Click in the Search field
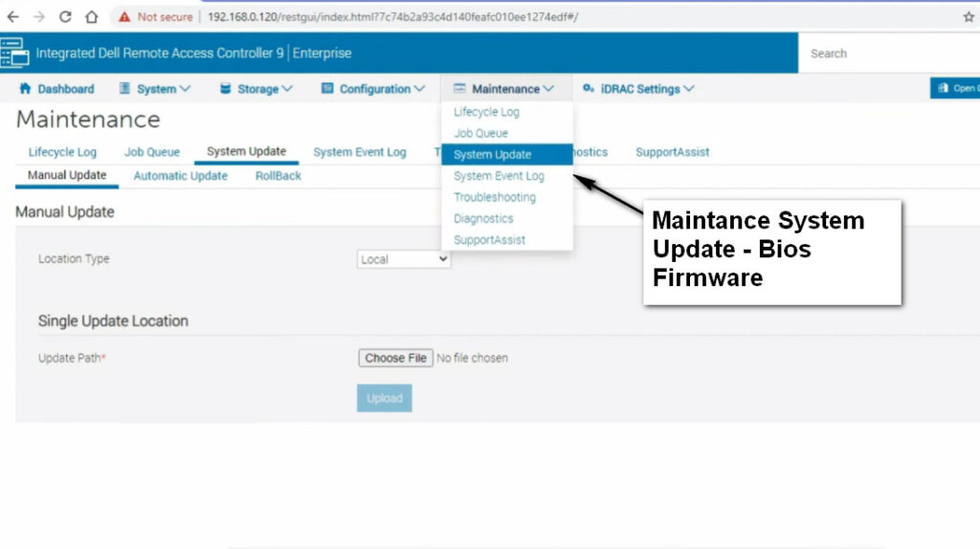The width and height of the screenshot is (980, 549). tap(890, 54)
